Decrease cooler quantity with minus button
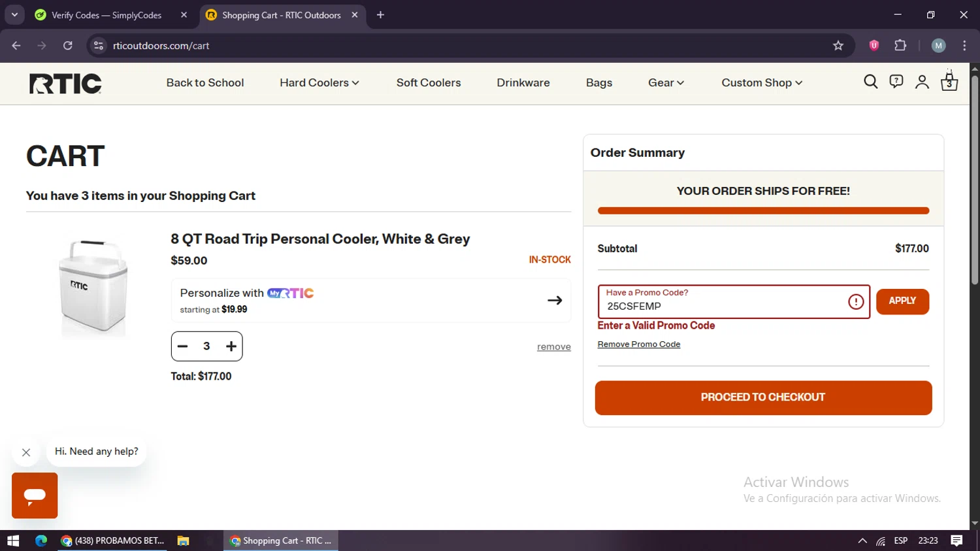Viewport: 980px width, 551px height. (x=183, y=346)
